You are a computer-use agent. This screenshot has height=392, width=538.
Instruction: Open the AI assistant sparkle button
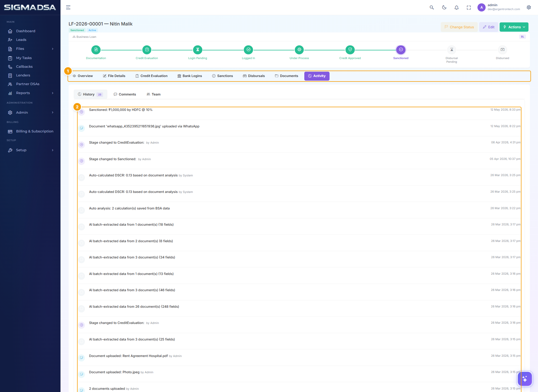525,379
